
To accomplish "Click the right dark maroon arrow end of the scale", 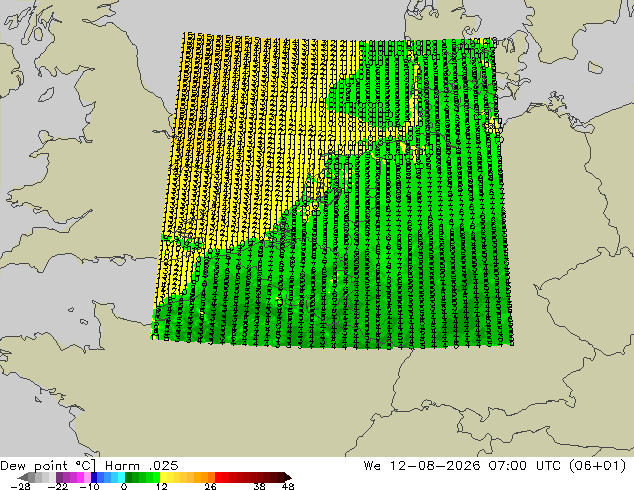I will (287, 477).
